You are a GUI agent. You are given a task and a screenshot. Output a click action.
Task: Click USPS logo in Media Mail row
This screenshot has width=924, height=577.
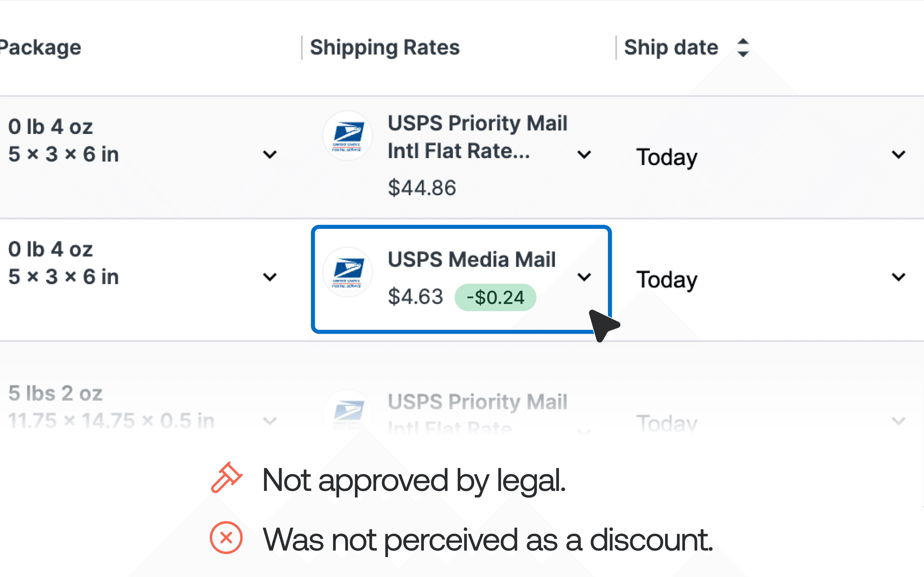(x=347, y=272)
